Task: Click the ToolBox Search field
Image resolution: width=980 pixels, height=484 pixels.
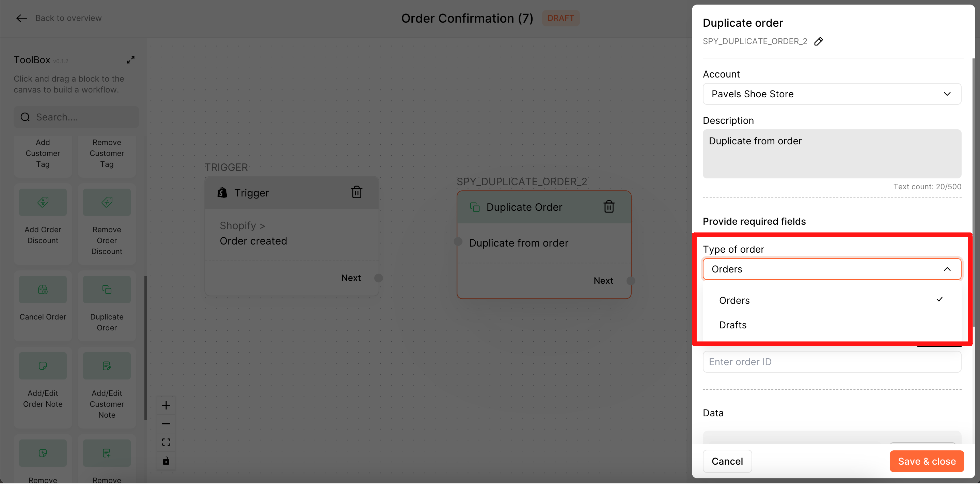Action: pyautogui.click(x=76, y=117)
